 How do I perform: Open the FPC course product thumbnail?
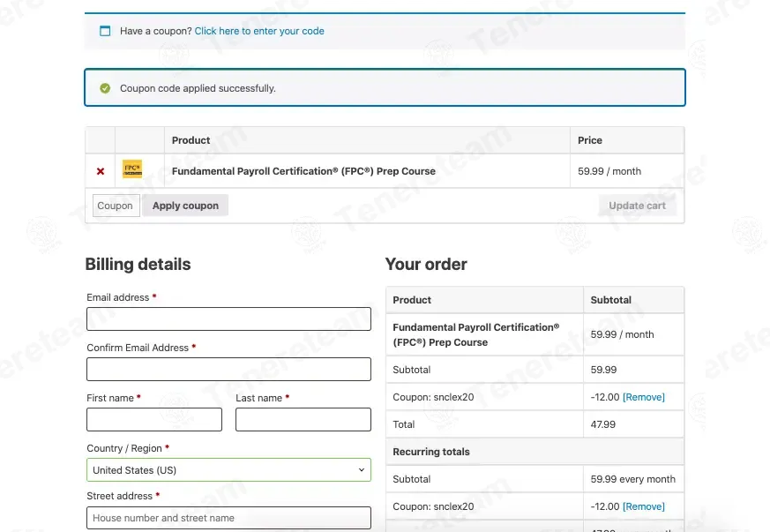coord(132,169)
